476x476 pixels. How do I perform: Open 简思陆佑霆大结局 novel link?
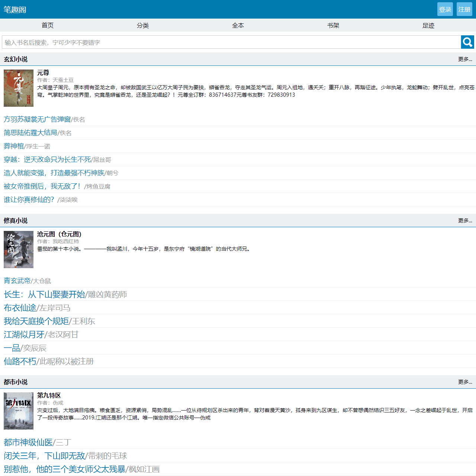30,132
